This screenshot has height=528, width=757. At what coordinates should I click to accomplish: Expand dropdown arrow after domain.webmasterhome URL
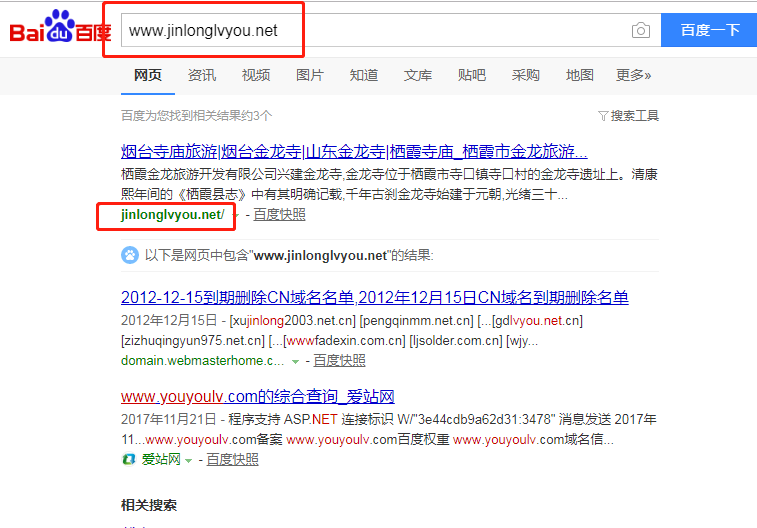pyautogui.click(x=295, y=361)
